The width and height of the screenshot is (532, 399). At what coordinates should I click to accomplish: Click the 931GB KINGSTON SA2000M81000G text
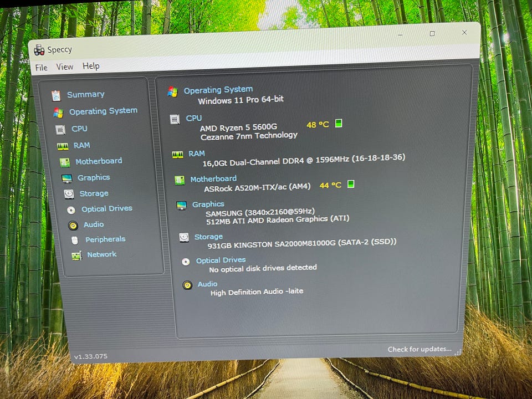302,244
